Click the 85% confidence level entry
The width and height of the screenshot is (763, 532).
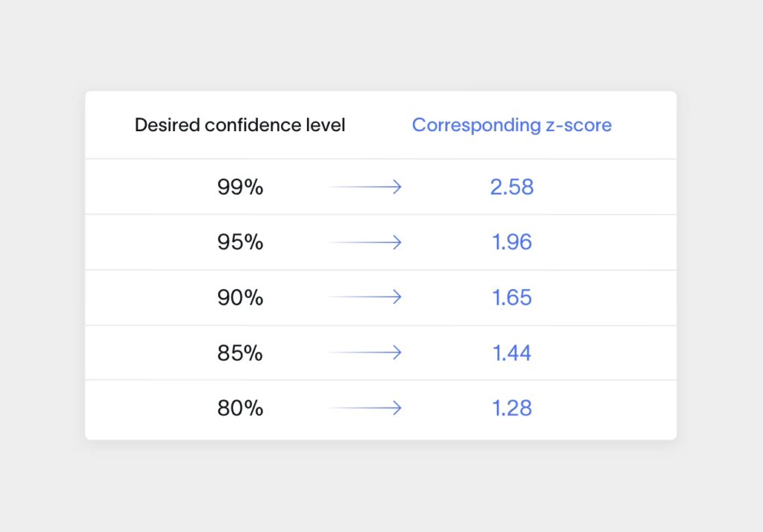(240, 352)
